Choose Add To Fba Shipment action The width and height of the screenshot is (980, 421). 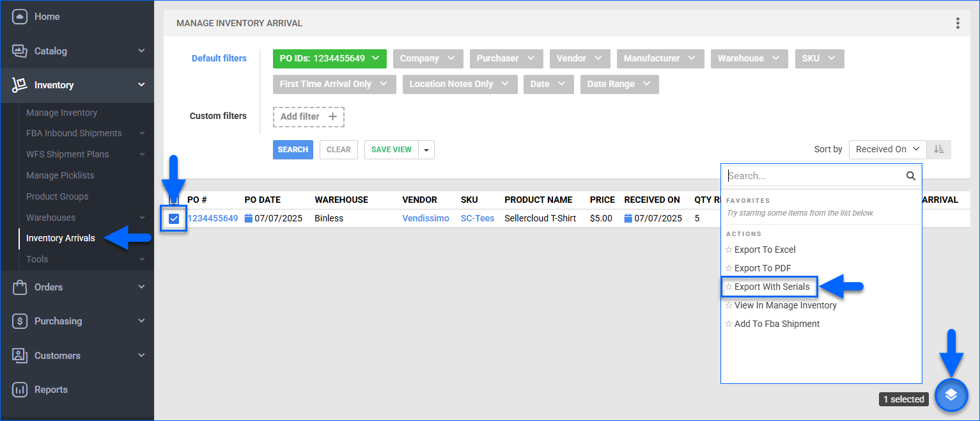[x=777, y=324]
